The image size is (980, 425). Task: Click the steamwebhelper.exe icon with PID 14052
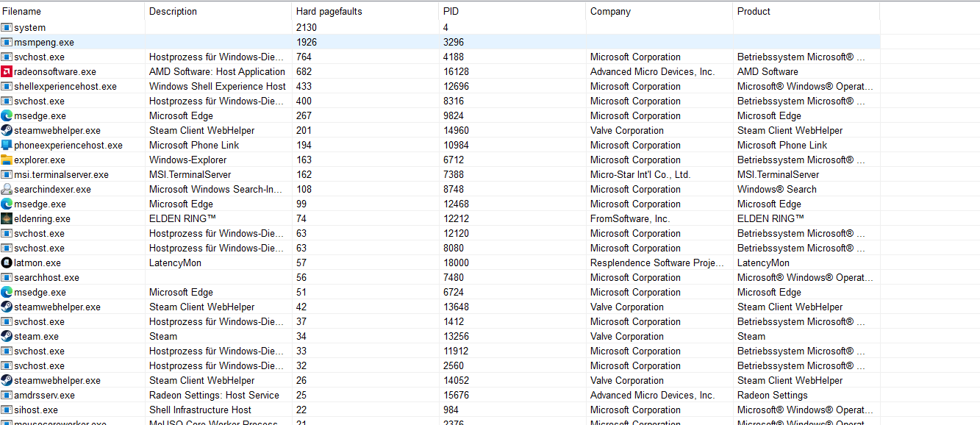coord(7,380)
